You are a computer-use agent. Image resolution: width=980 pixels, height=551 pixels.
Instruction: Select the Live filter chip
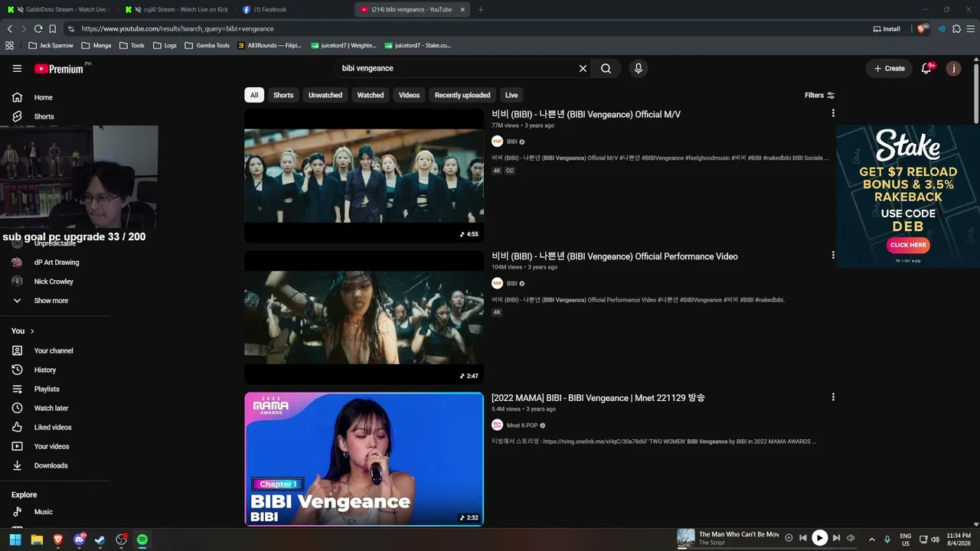tap(511, 95)
